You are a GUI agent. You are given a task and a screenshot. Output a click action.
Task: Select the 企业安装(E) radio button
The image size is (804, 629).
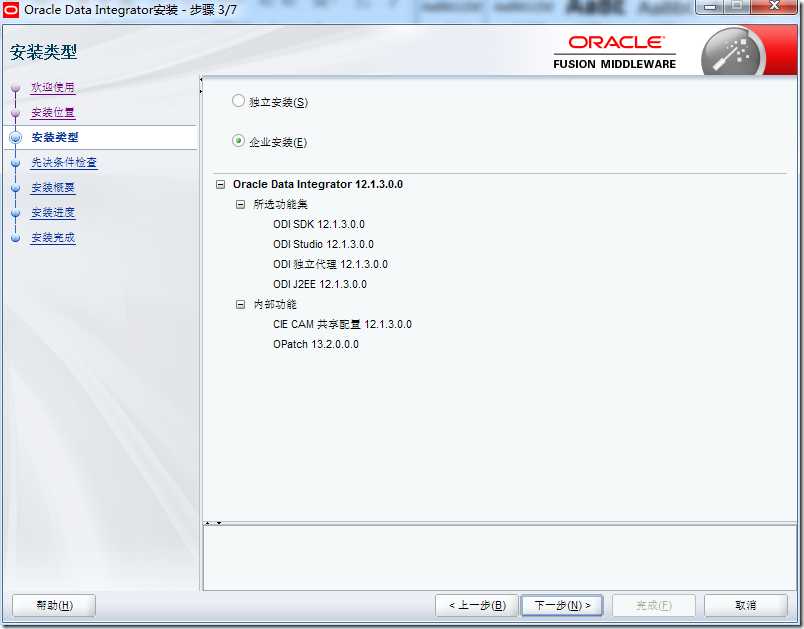[x=238, y=140]
